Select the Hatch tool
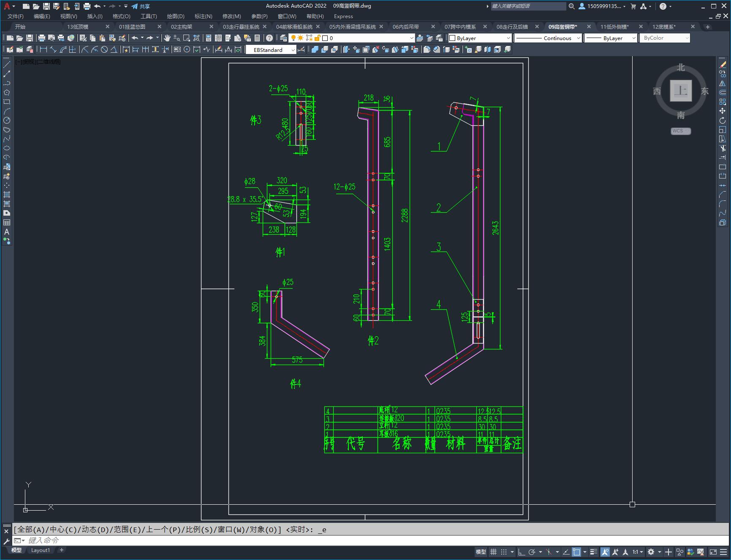 click(7, 195)
